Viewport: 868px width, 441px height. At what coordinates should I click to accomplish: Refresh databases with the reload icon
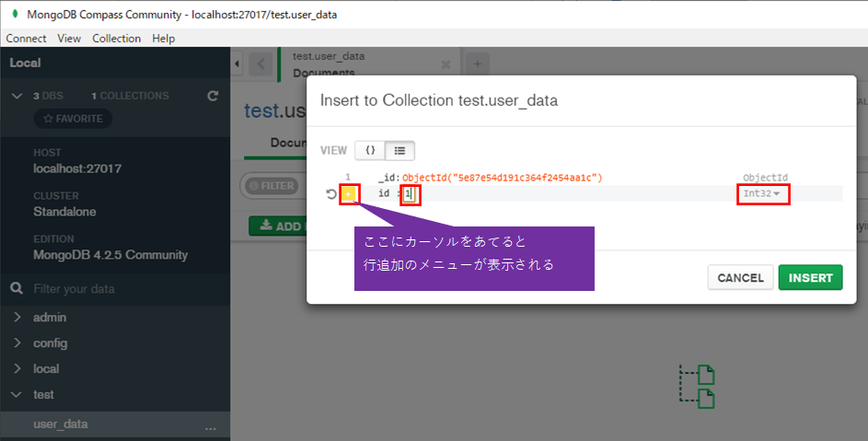213,96
